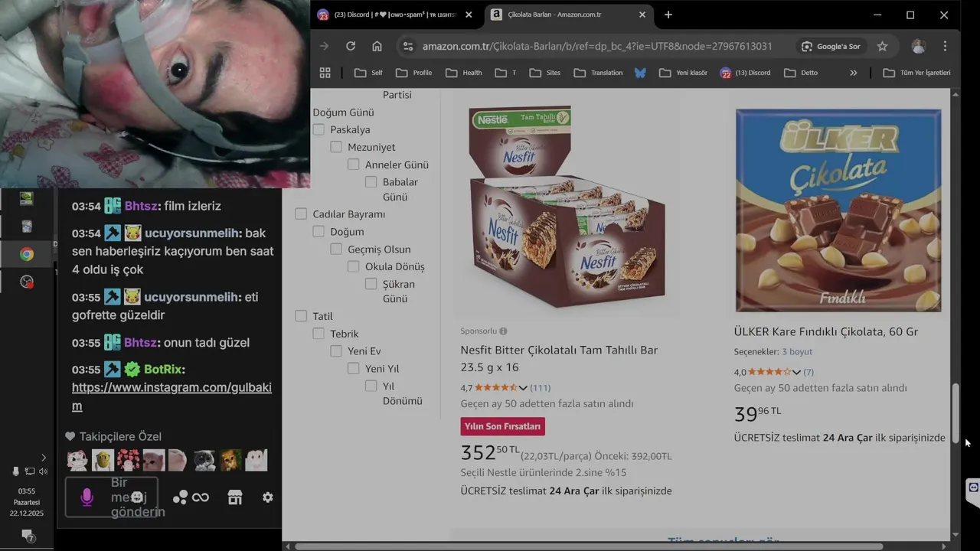Go to the browser home page
The height and width of the screenshot is (551, 980).
click(377, 46)
